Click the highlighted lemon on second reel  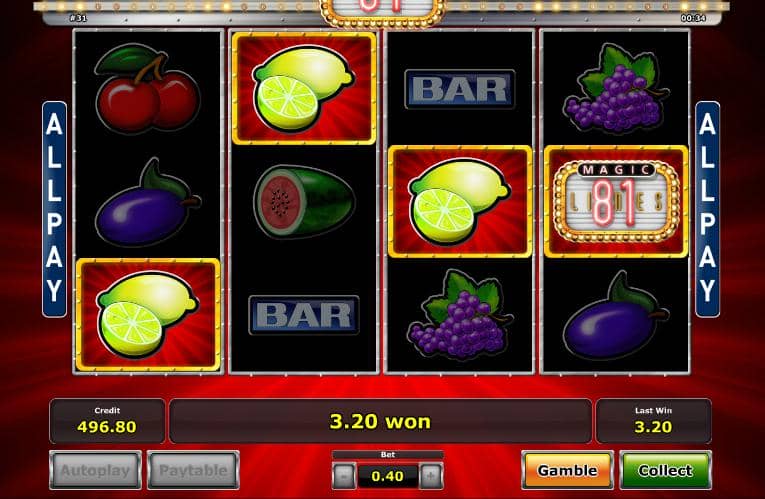pyautogui.click(x=304, y=88)
